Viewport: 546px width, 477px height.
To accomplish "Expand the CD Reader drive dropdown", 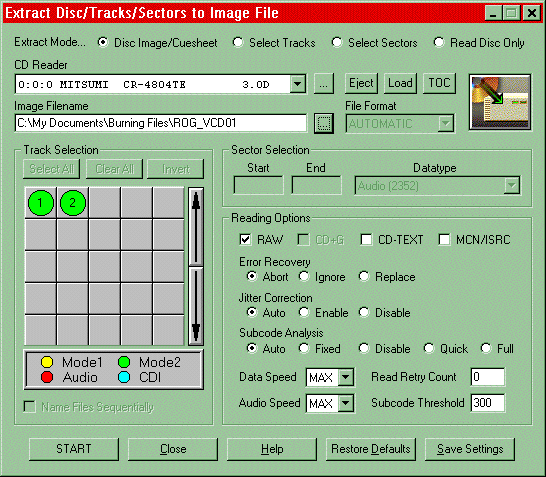I will [298, 84].
